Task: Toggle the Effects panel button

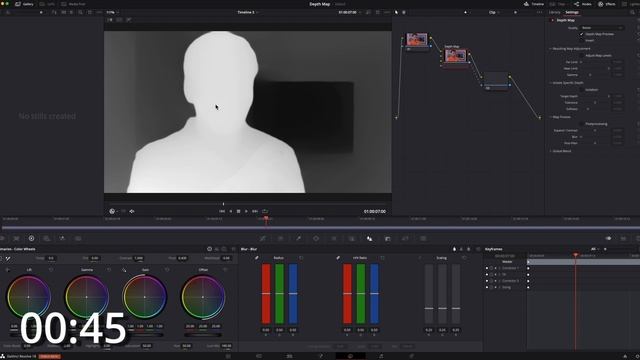Action: tap(607, 4)
